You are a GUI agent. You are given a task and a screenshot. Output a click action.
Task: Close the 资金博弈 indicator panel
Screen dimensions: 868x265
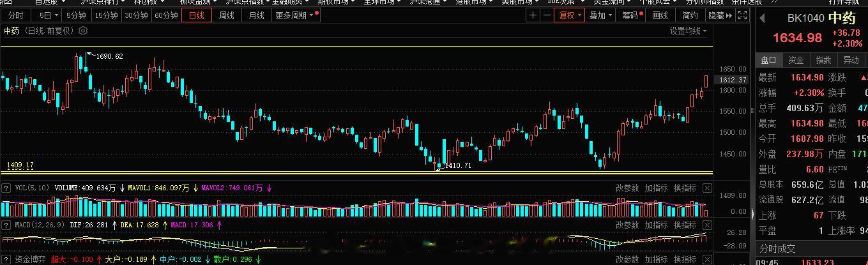pos(707,260)
